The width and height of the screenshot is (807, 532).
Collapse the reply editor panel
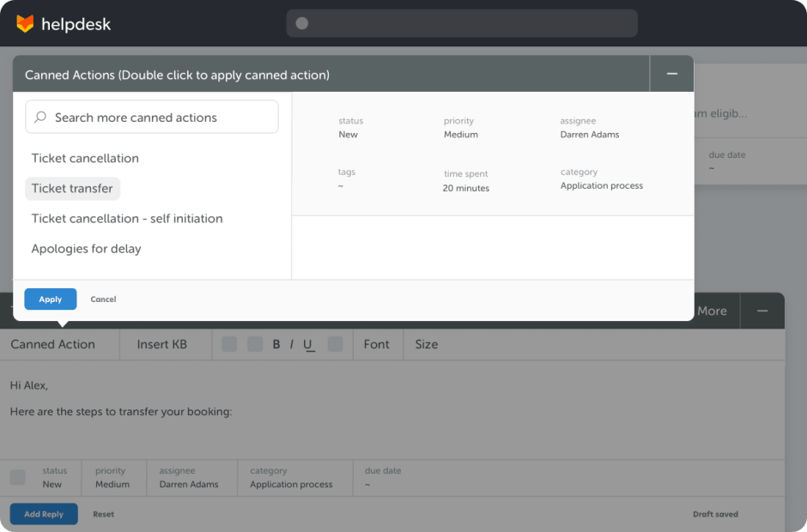click(761, 311)
